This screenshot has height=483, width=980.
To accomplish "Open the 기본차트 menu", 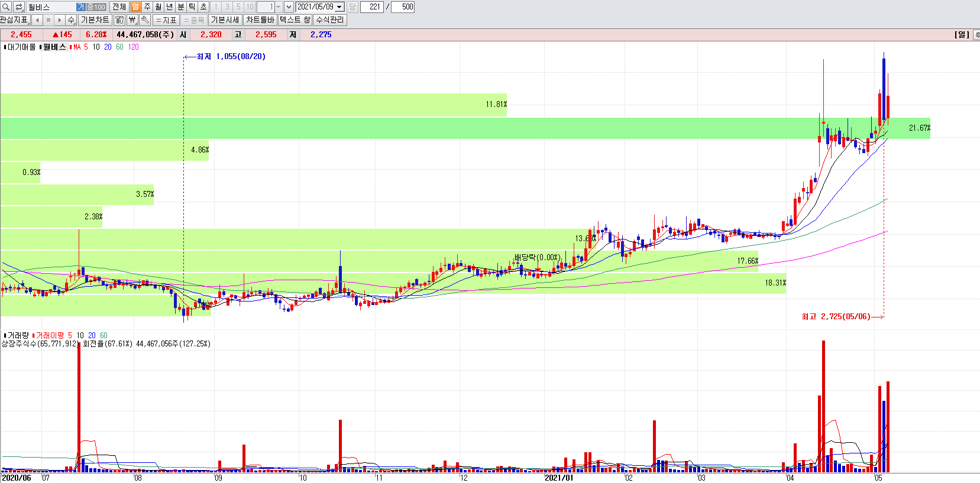I will click(95, 20).
